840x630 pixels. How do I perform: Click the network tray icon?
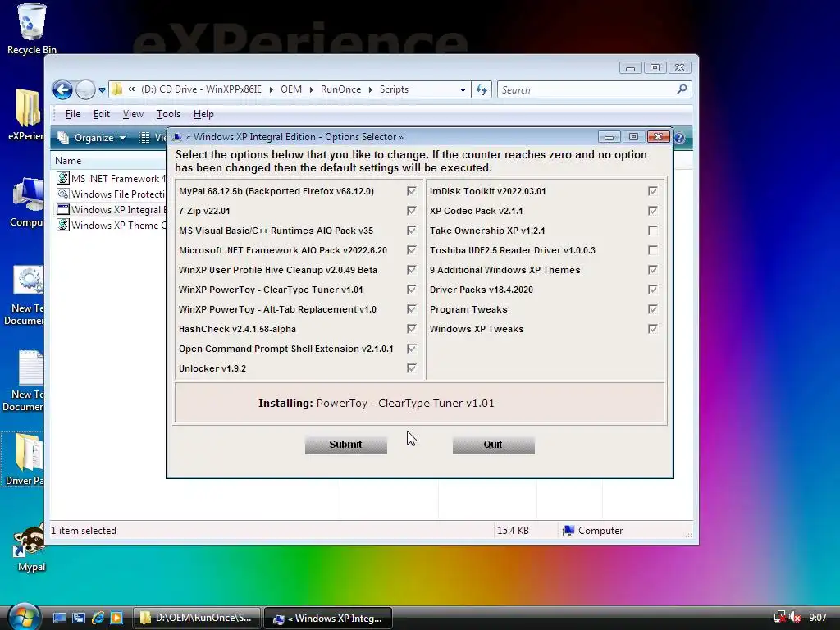tap(780, 618)
